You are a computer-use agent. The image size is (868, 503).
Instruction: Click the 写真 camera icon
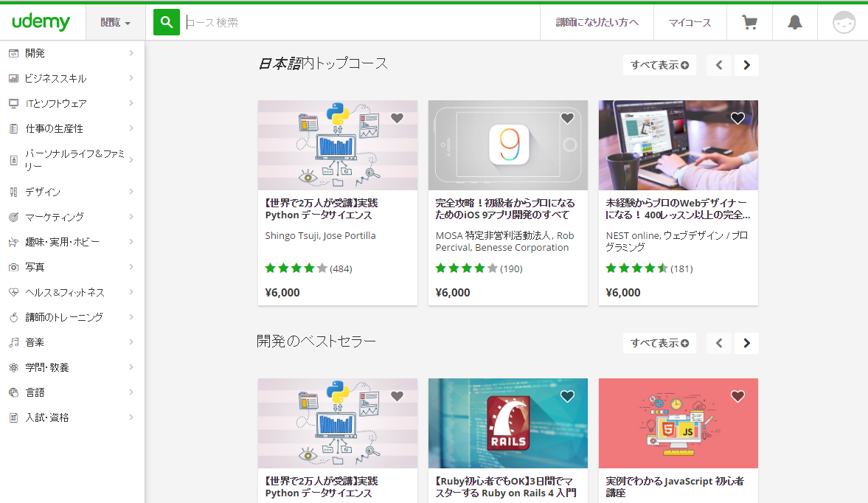pos(14,267)
